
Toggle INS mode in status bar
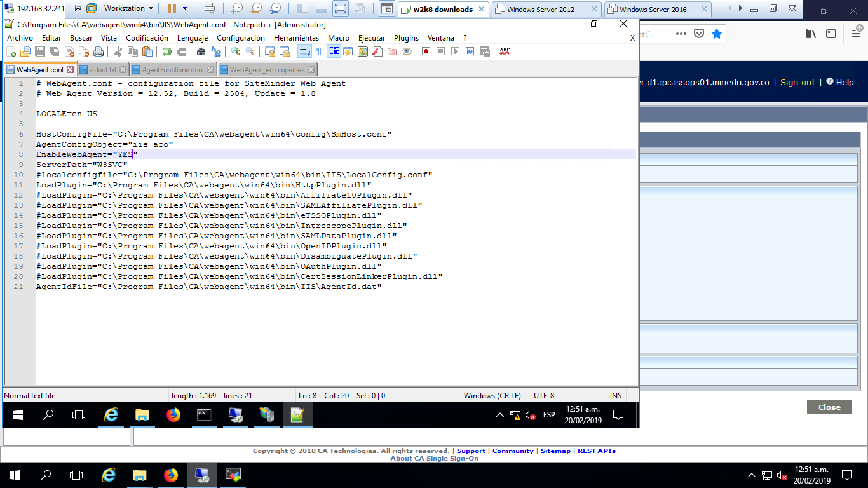coord(616,395)
